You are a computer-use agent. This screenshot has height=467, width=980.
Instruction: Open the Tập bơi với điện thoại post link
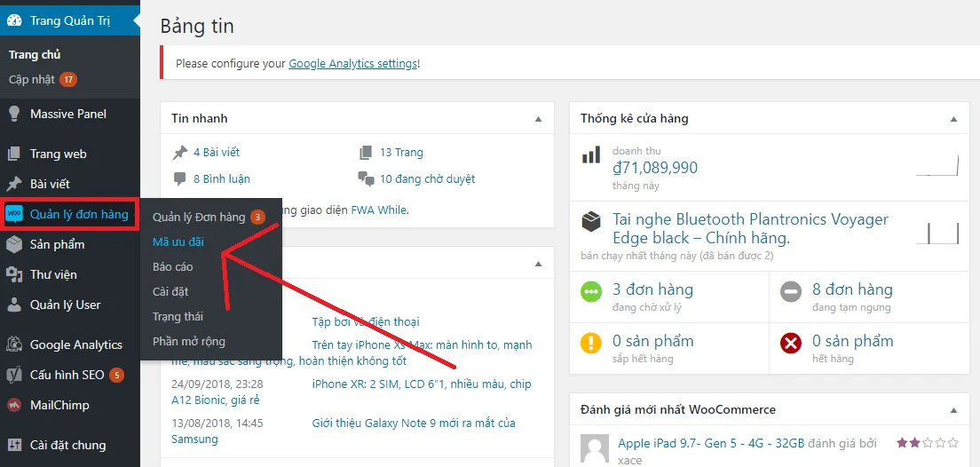pyautogui.click(x=366, y=322)
